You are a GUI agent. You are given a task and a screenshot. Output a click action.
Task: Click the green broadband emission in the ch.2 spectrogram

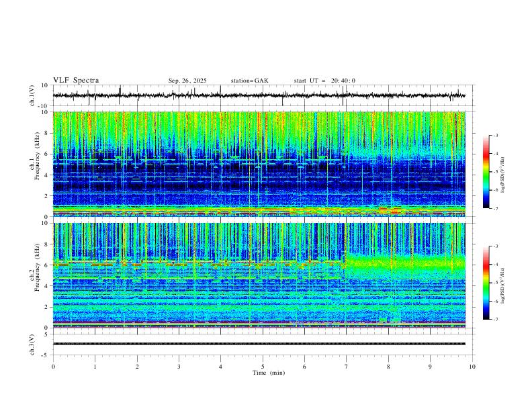[405, 265]
